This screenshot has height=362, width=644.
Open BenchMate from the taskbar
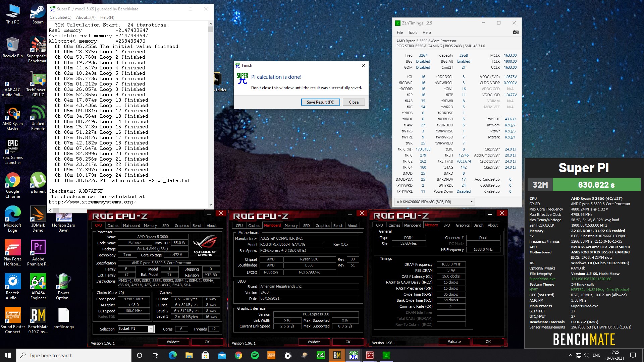pyautogui.click(x=337, y=355)
